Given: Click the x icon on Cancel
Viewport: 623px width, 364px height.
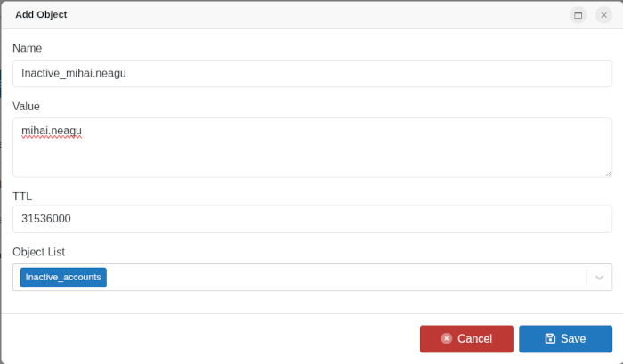Looking at the screenshot, I should click(447, 338).
